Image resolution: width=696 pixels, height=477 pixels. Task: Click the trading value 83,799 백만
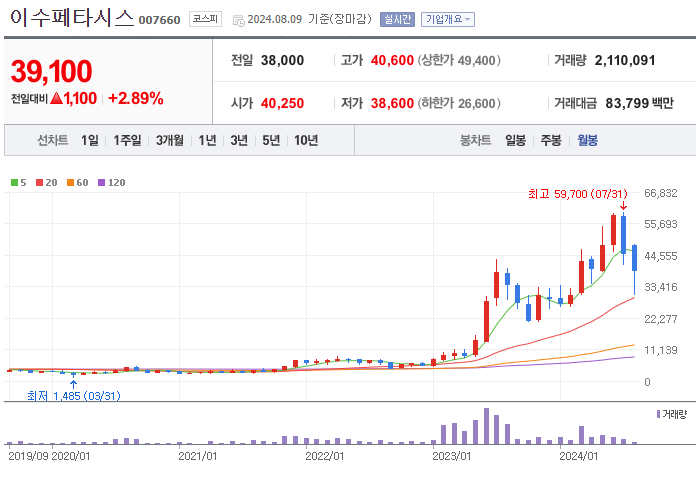tap(640, 103)
